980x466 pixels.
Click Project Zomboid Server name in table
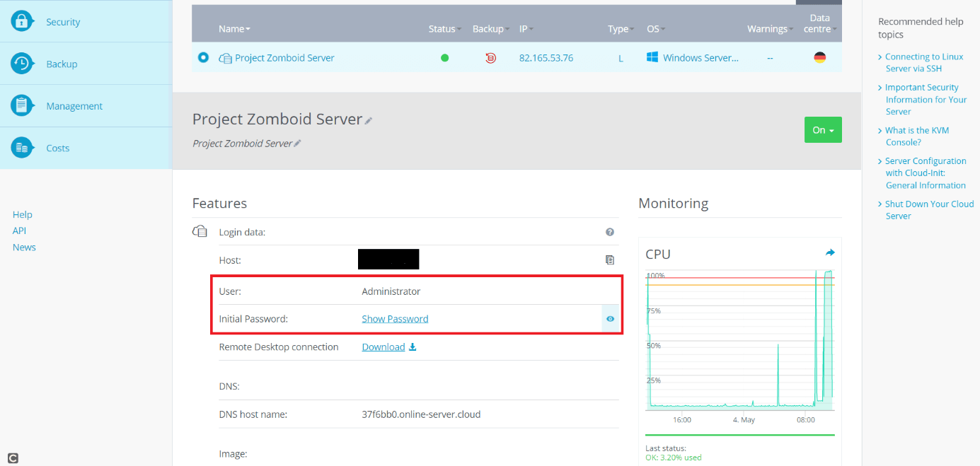pos(284,58)
